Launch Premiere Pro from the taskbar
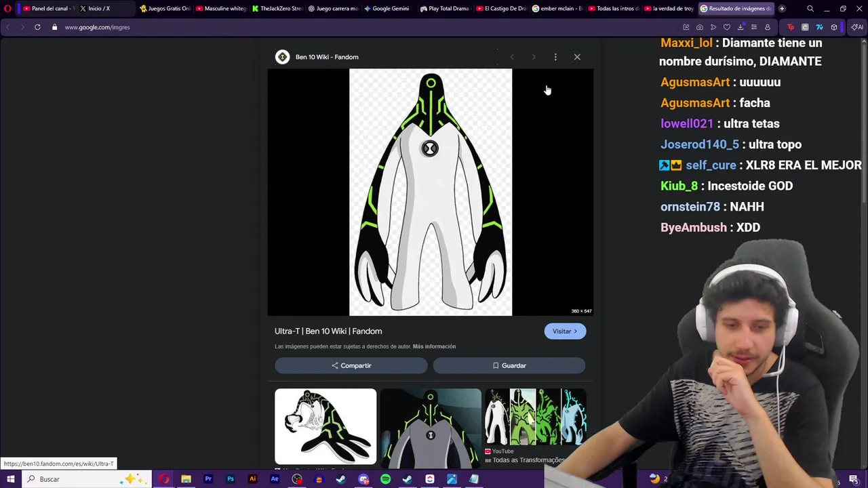Image resolution: width=868 pixels, height=488 pixels. [x=208, y=479]
